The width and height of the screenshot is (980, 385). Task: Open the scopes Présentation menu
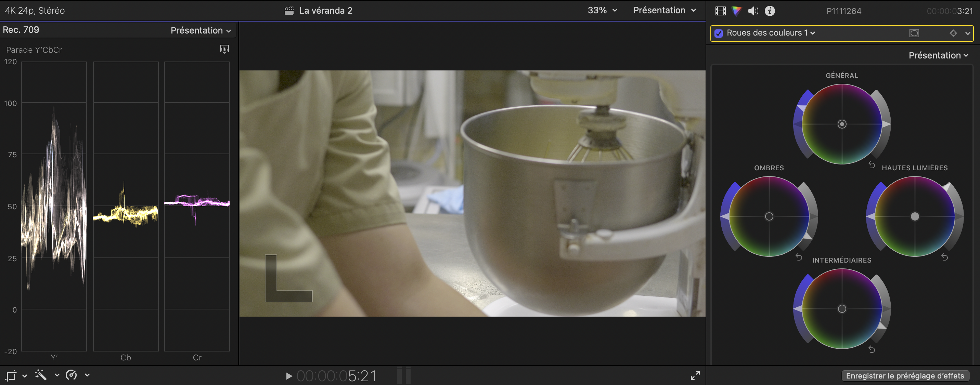201,30
